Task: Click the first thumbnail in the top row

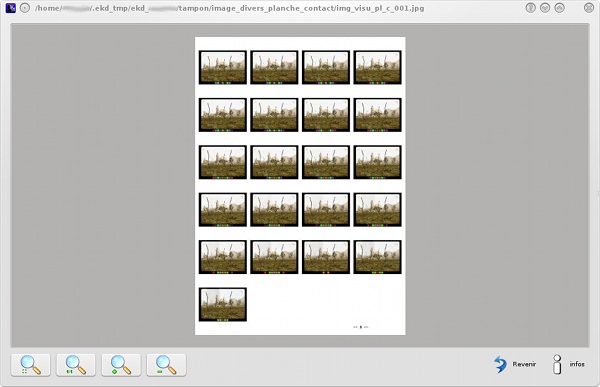Action: tap(223, 67)
